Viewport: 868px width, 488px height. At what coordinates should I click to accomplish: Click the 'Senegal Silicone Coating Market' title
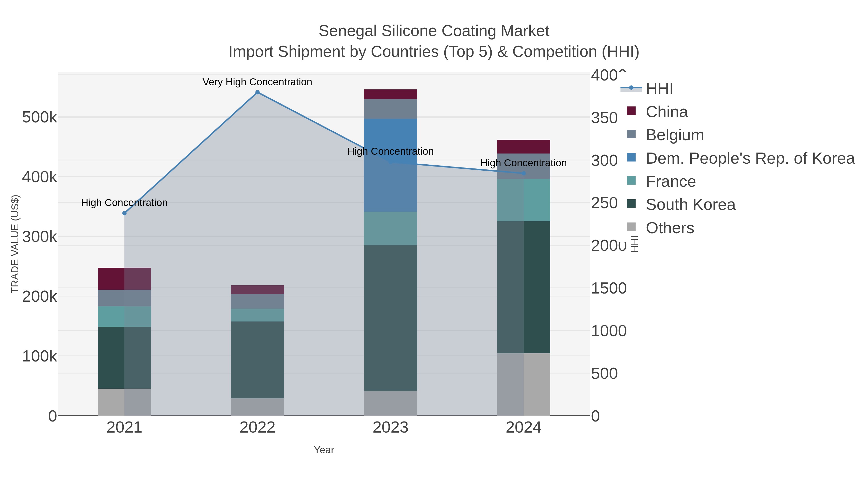coord(434,31)
